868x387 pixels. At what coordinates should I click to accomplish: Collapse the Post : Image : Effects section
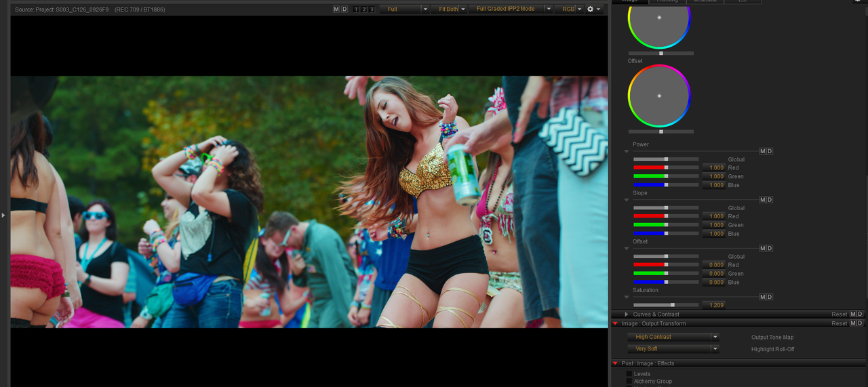tap(615, 363)
